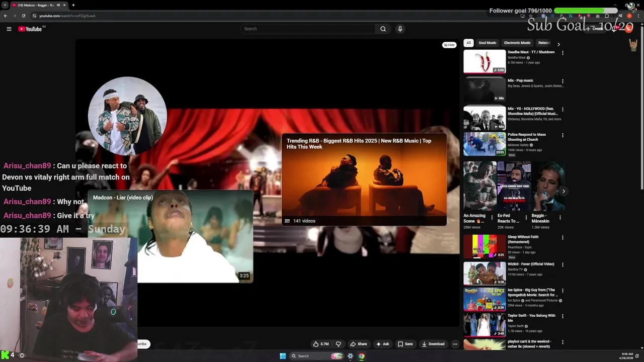Open Police Respond to Mass Shooting title
Viewport: 644px width, 362px height.
[x=527, y=137]
